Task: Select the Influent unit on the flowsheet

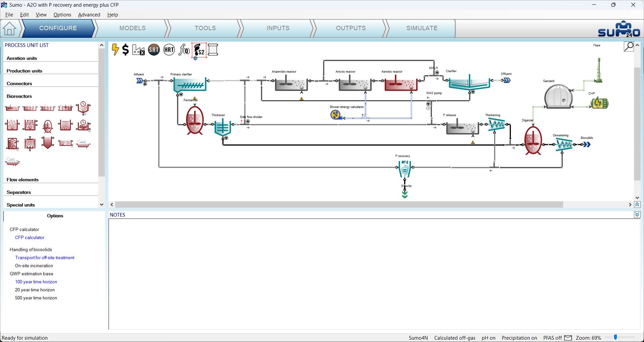Action: click(140, 81)
